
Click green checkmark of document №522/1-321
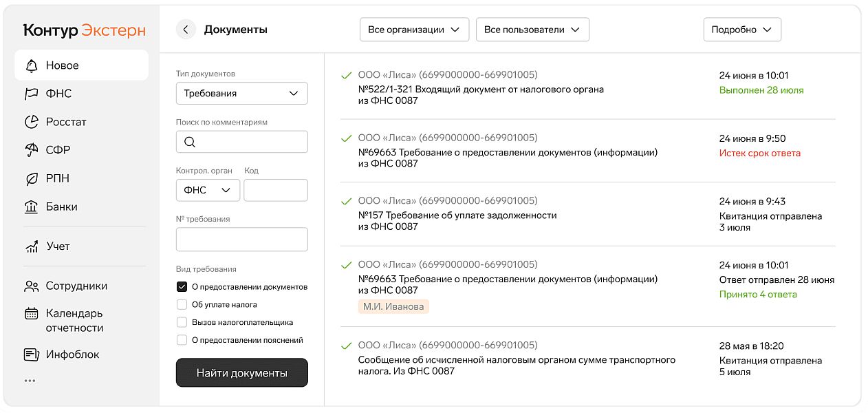[347, 75]
